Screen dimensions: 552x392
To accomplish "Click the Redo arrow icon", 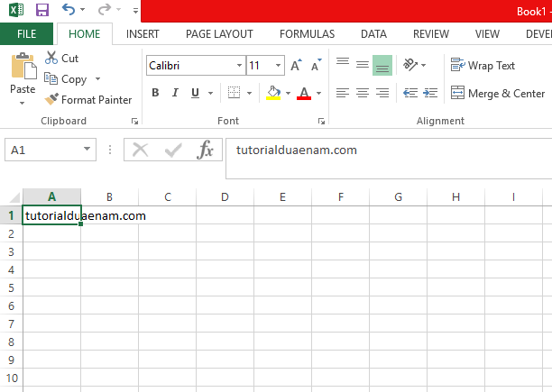I will click(105, 10).
